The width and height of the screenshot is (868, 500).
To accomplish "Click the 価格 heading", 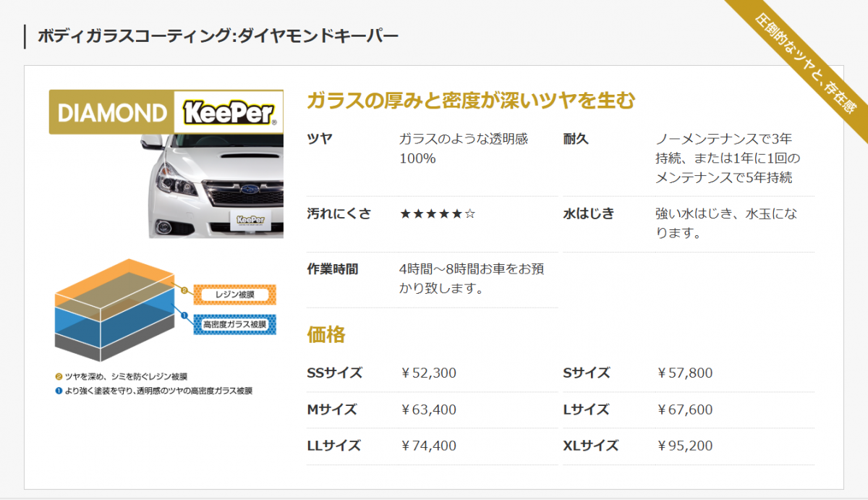I will tap(326, 334).
